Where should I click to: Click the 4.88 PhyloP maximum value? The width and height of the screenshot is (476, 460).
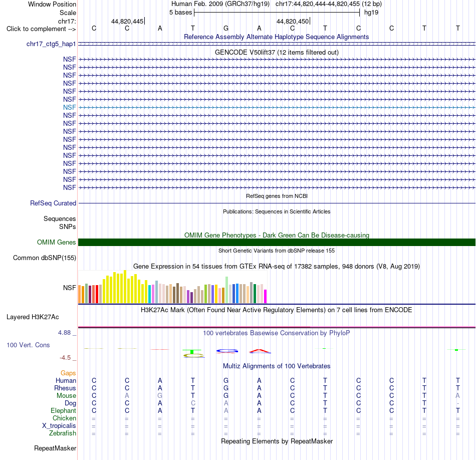(x=64, y=333)
